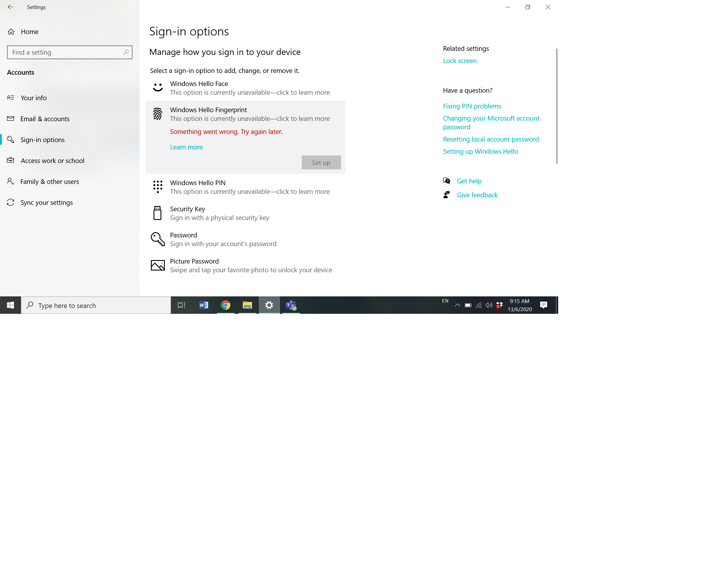Open Microsoft Teams from taskbar
Image resolution: width=728 pixels, height=573 pixels.
291,305
